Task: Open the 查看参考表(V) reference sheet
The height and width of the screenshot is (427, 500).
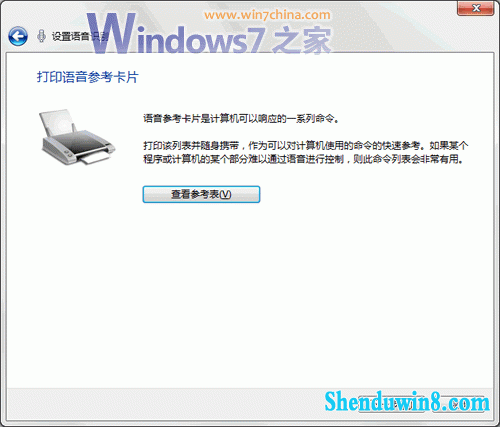Action: click(201, 194)
